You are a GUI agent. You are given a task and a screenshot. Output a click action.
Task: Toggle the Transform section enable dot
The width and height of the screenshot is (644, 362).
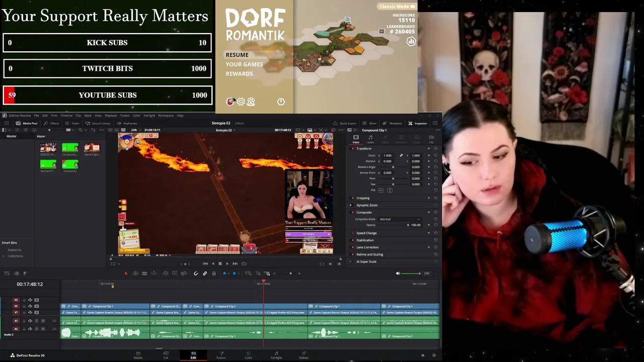coord(352,149)
